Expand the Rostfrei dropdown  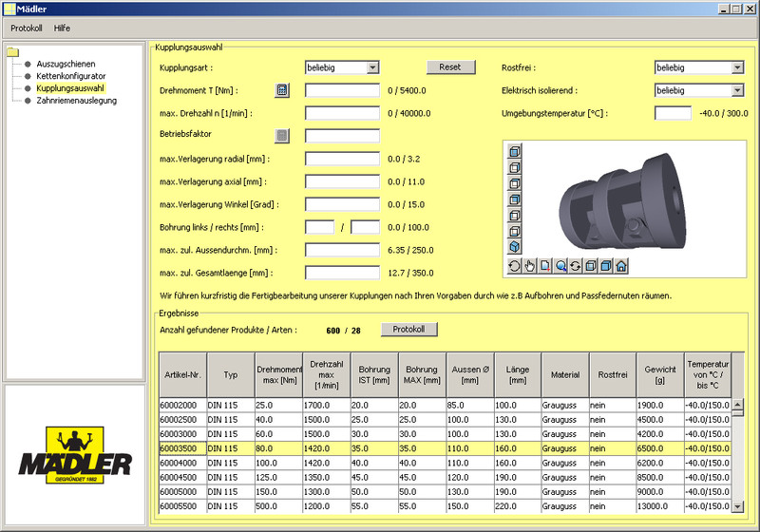tap(737, 67)
